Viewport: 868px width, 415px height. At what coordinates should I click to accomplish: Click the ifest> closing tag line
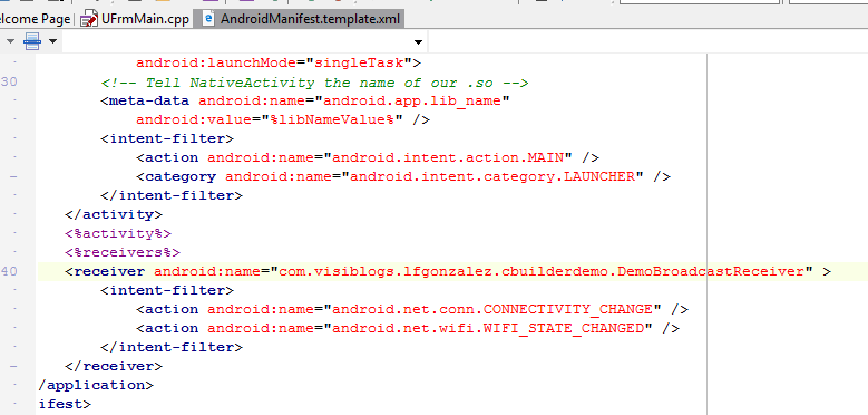(65, 404)
